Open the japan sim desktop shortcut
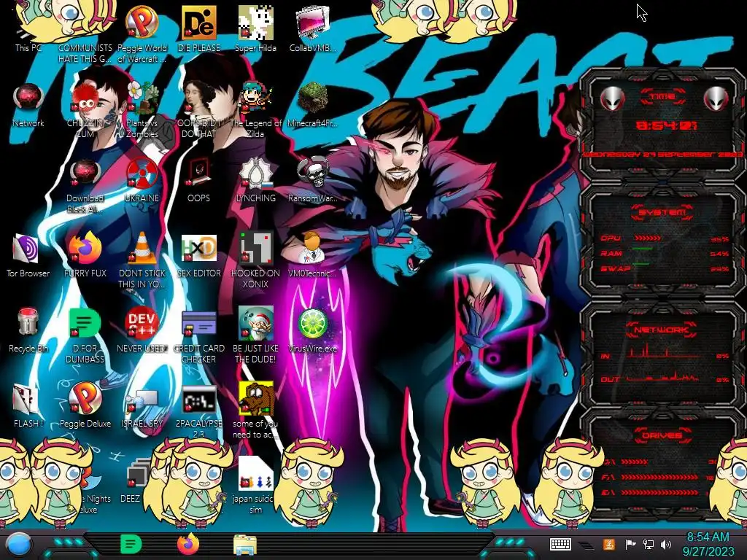This screenshot has width=747, height=560. [255, 486]
